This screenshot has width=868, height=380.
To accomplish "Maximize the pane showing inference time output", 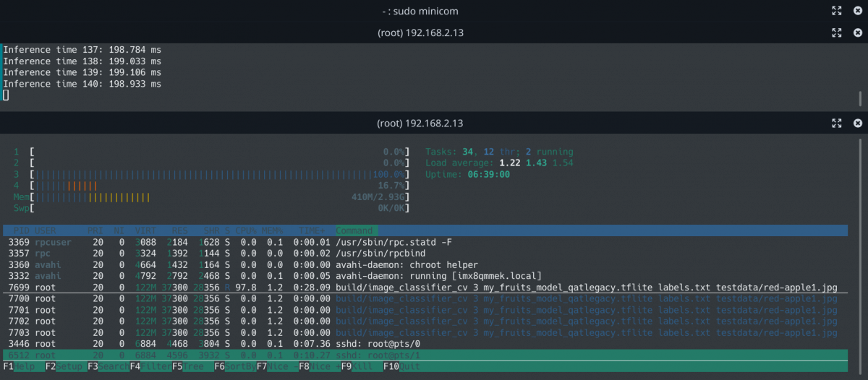I will click(836, 33).
